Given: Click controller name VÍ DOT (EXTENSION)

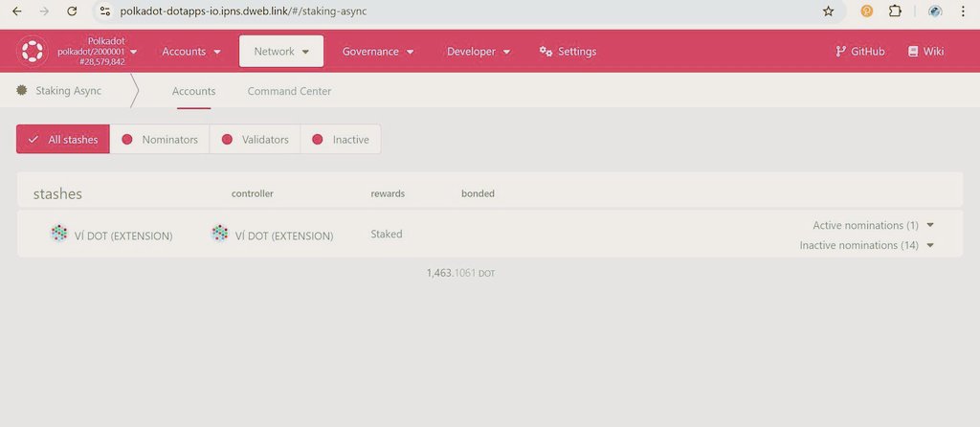Looking at the screenshot, I should 284,236.
